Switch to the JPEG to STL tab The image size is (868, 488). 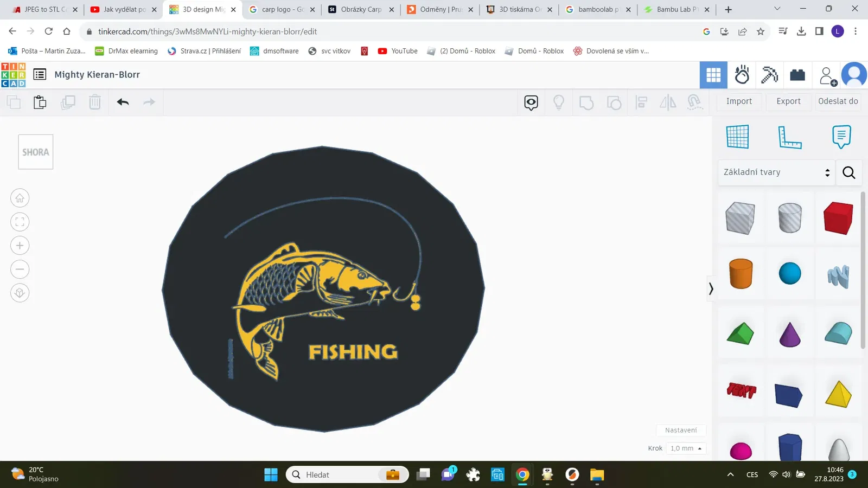click(44, 9)
